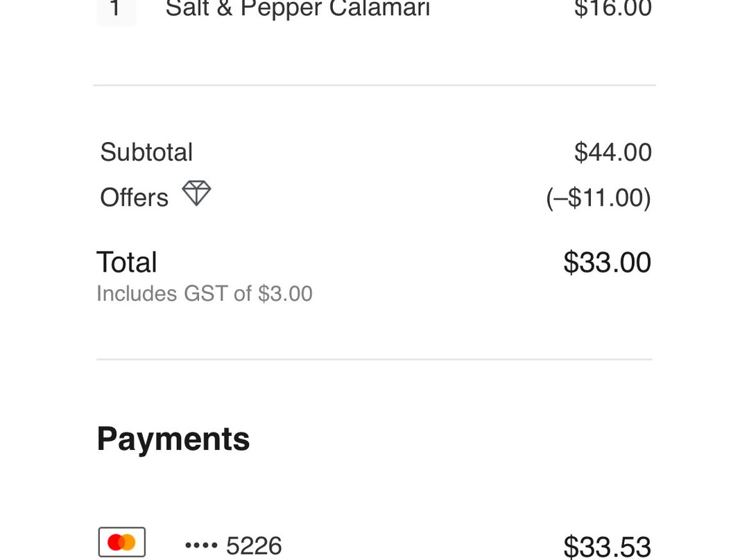Tap the Offers label text

tap(134, 198)
